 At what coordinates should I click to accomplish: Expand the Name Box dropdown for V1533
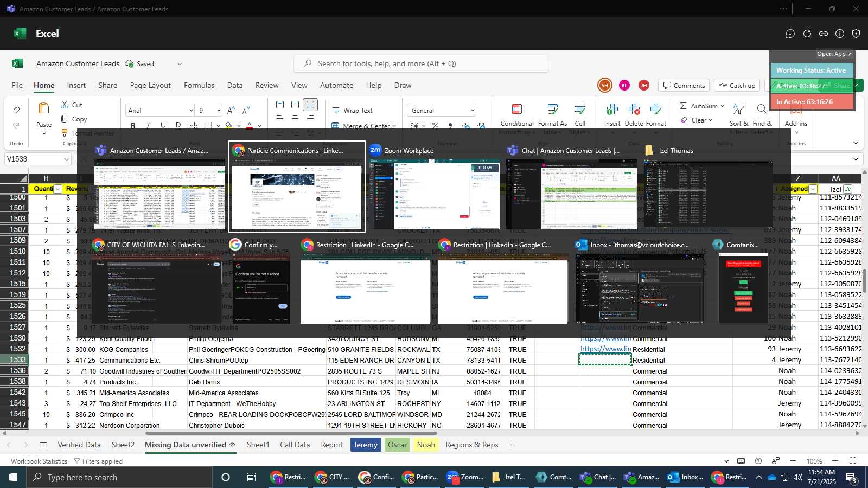pos(67,159)
